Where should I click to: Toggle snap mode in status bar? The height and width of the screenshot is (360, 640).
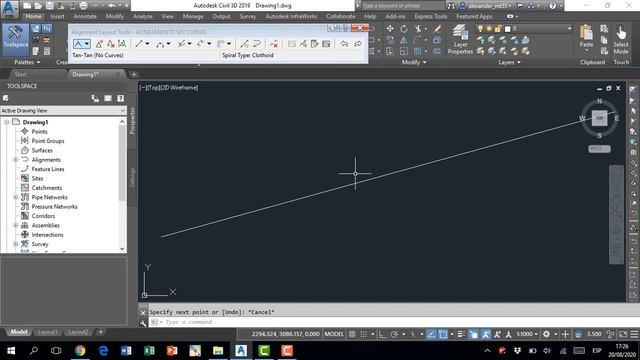pyautogui.click(x=363, y=334)
